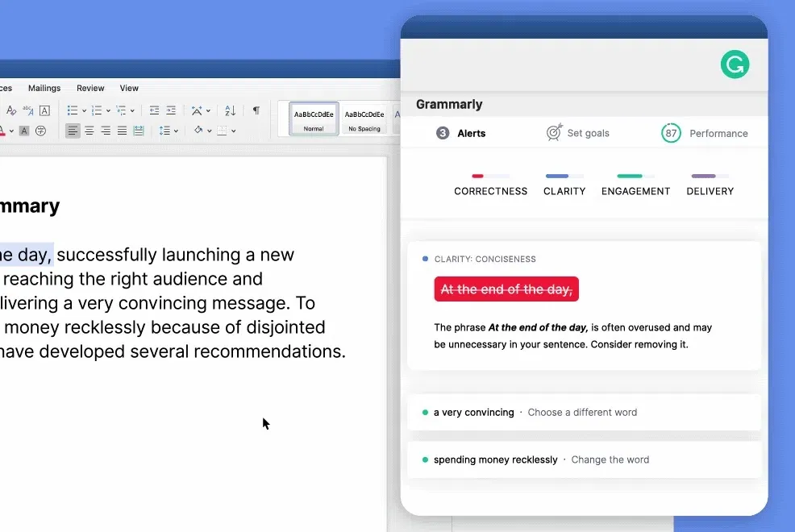Image resolution: width=795 pixels, height=532 pixels.
Task: Open the shading color dropdown arrow
Action: 209,131
